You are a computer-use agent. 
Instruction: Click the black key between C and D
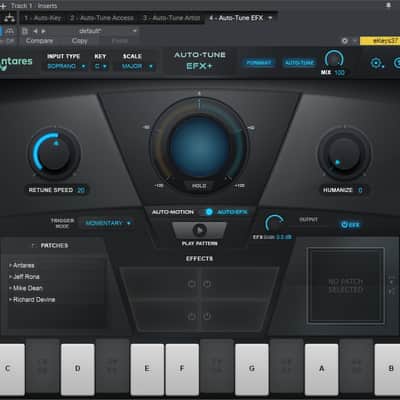click(43, 367)
